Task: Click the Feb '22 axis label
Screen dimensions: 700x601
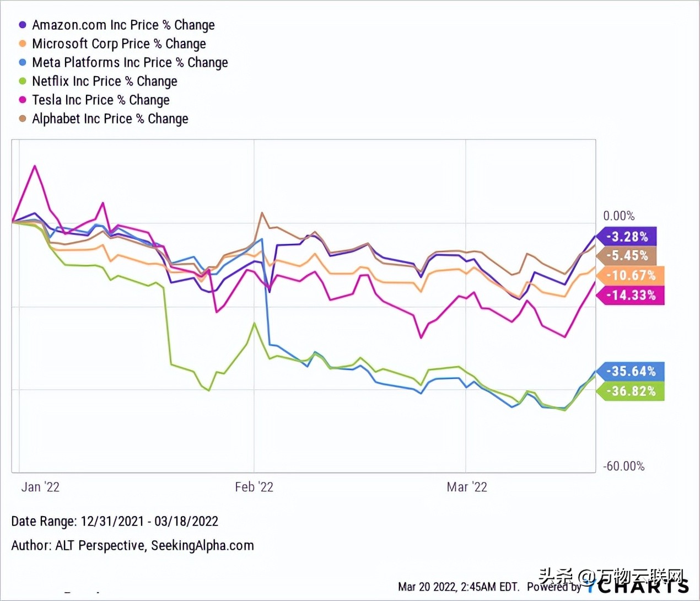Action: click(254, 487)
